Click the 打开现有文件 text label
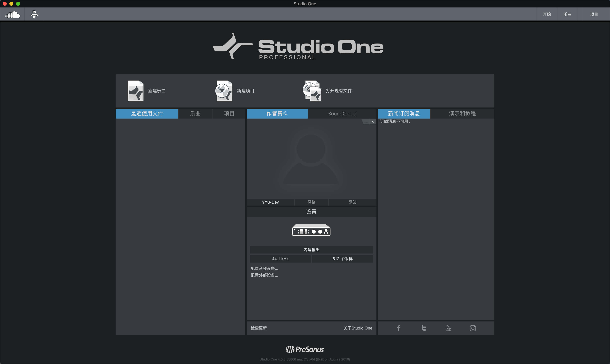The height and width of the screenshot is (364, 610). click(x=339, y=91)
